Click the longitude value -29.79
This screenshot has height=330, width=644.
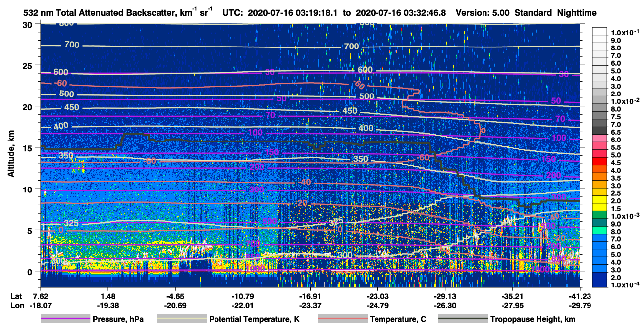[579, 305]
